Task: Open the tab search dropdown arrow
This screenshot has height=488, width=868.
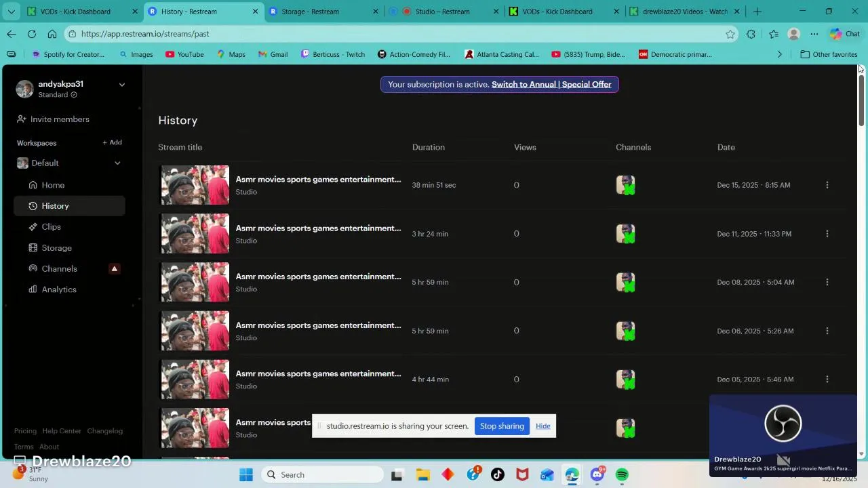Action: pyautogui.click(x=11, y=12)
